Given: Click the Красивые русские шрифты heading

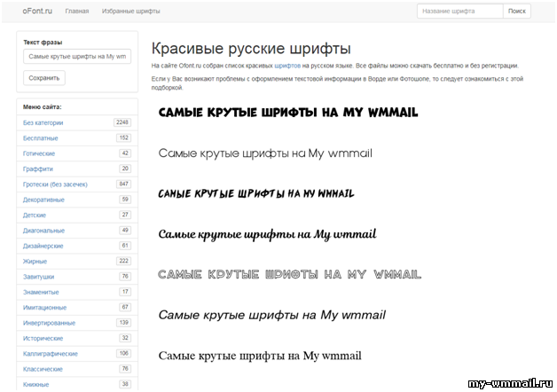Looking at the screenshot, I should click(251, 49).
